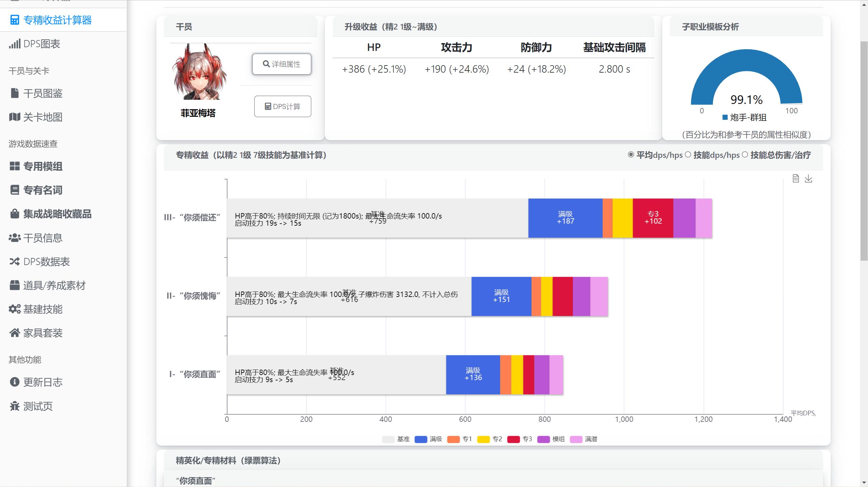Open DPS数据表 page
Screen dimensions: 868x487
click(x=46, y=262)
